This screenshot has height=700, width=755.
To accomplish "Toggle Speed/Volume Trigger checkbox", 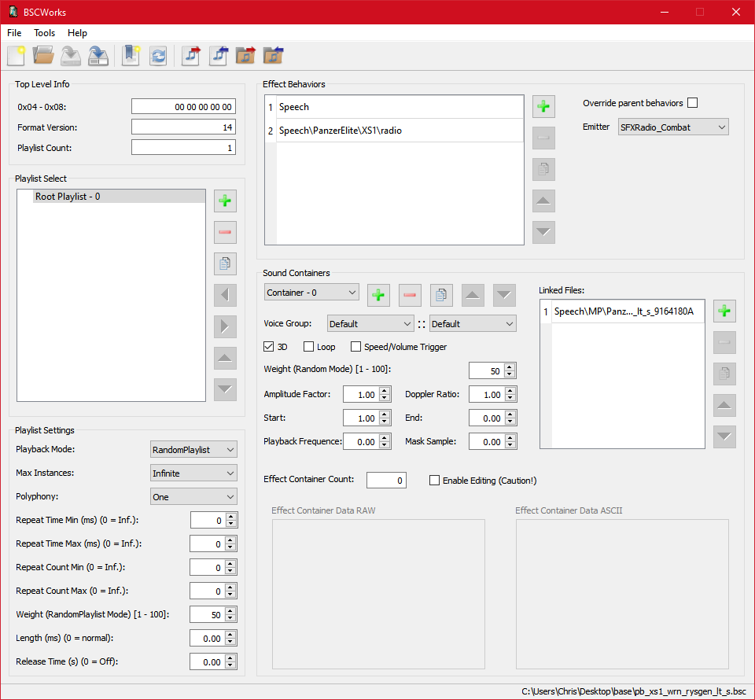I will 355,346.
